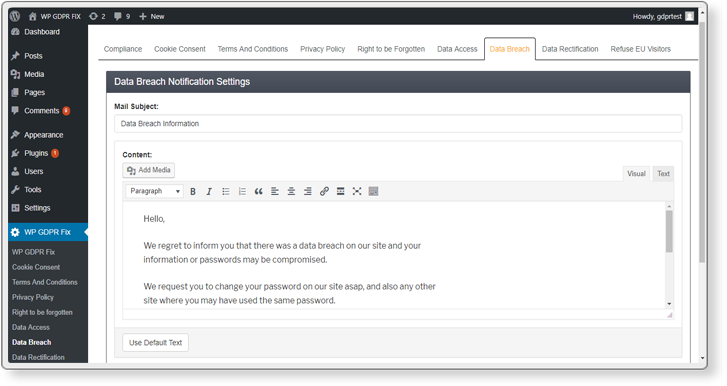This screenshot has width=727, height=386.
Task: Open the comments bubble showing 9
Action: [122, 16]
